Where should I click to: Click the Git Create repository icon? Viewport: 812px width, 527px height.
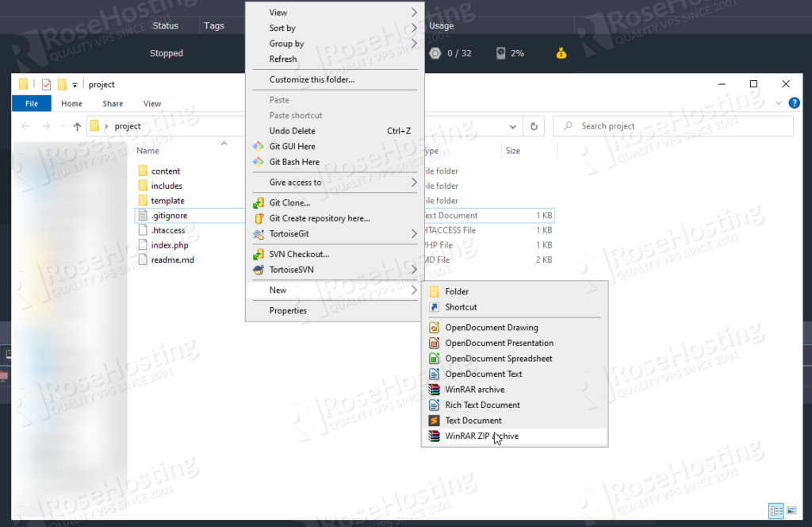[258, 218]
